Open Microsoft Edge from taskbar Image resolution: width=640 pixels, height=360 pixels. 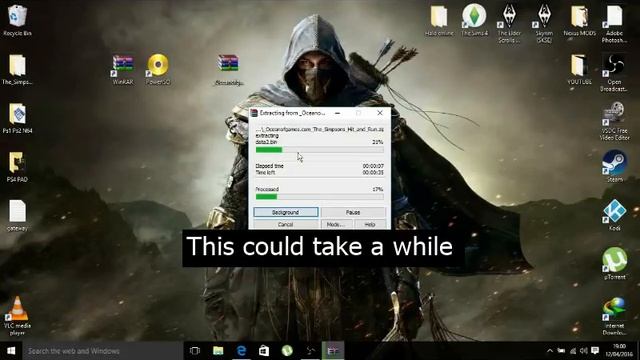241,351
